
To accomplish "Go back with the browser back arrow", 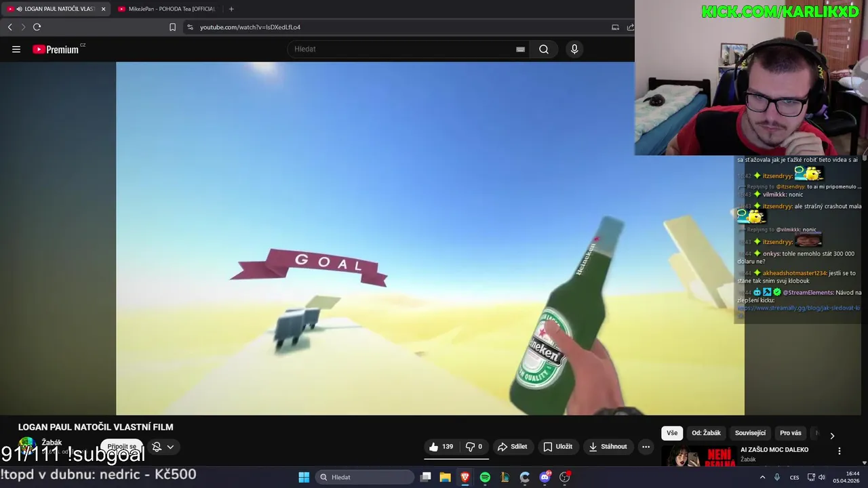I will (x=9, y=27).
